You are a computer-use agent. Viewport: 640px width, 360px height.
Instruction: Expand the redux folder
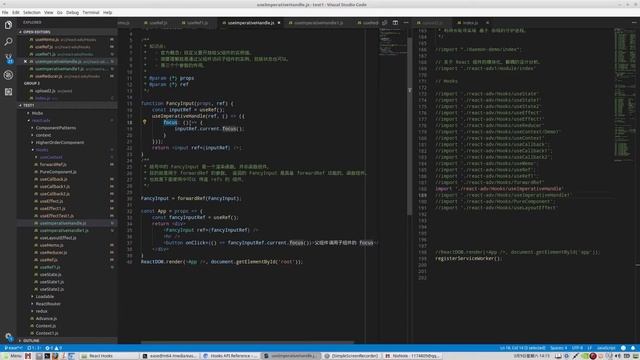pos(41,311)
